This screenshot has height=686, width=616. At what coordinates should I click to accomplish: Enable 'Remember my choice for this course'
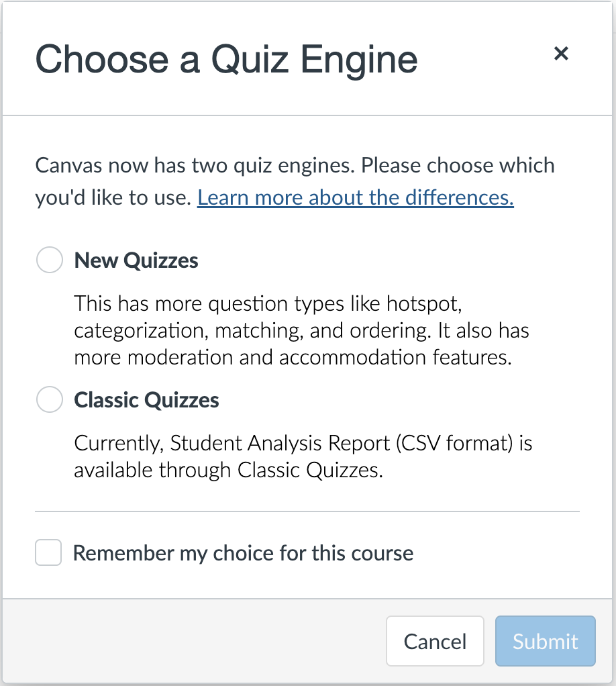[48, 552]
